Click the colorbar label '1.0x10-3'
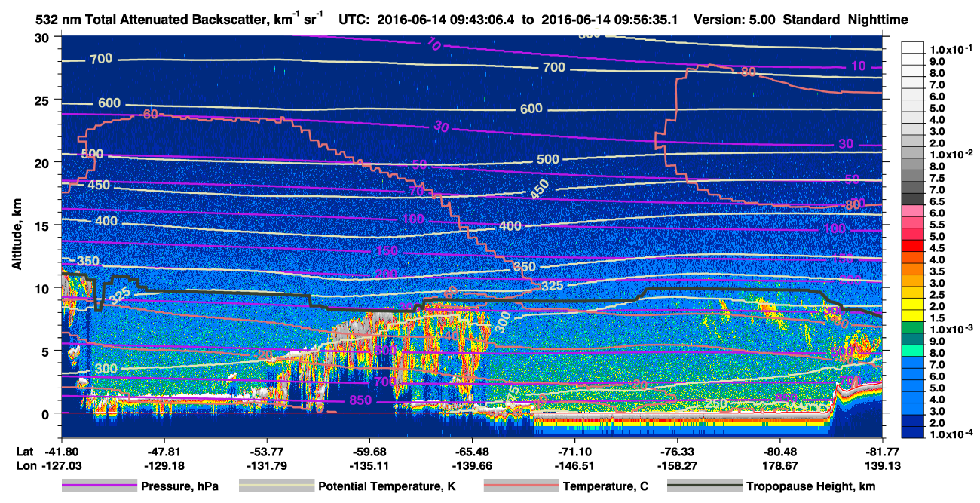Image resolution: width=980 pixels, height=503 pixels. pyautogui.click(x=951, y=330)
